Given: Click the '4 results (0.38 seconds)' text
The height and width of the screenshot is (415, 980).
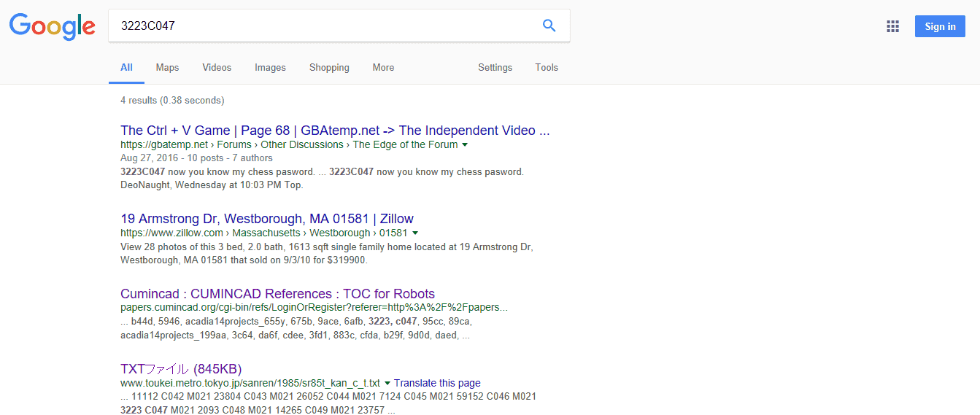Looking at the screenshot, I should [172, 101].
